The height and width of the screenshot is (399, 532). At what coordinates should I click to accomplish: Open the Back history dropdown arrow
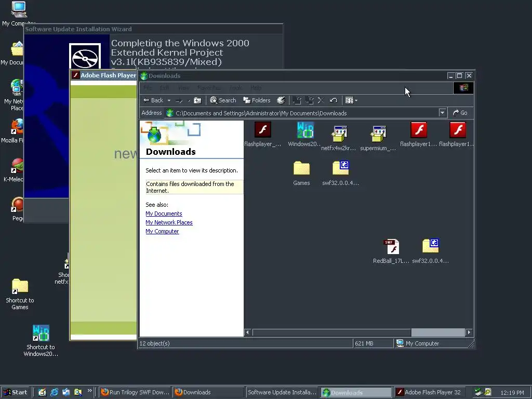pos(169,100)
